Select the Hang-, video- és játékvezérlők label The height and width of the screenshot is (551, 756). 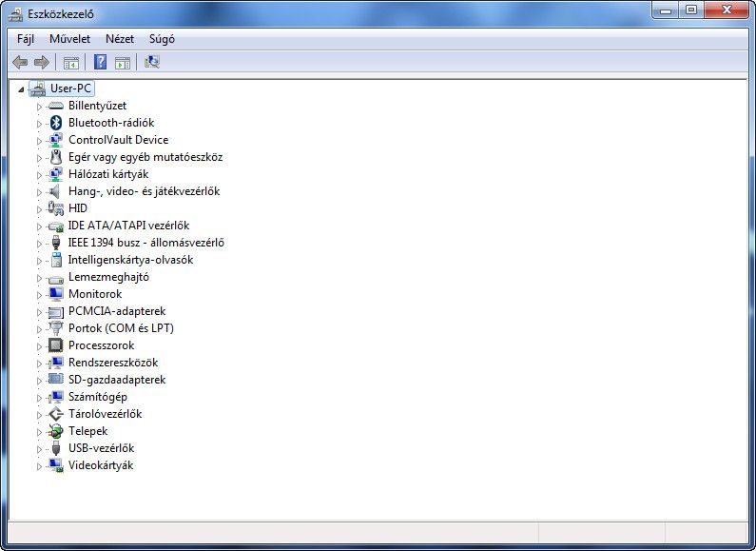145,191
